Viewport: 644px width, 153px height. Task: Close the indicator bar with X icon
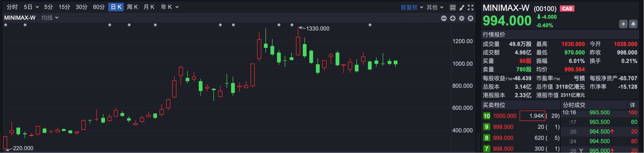471,18
